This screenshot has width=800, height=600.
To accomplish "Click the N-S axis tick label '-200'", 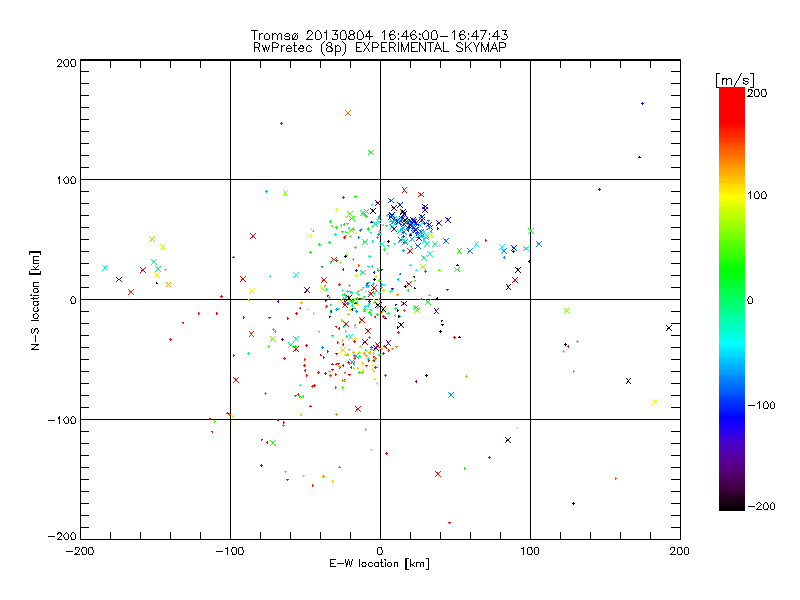I will click(62, 536).
